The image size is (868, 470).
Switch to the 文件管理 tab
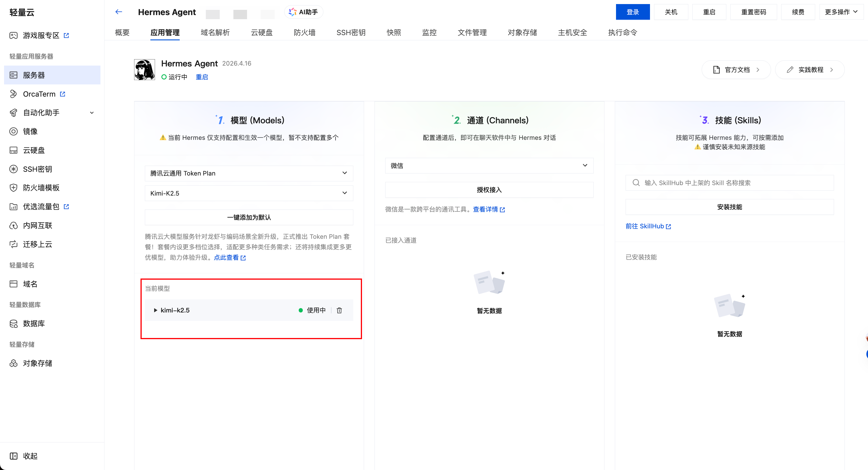472,32
